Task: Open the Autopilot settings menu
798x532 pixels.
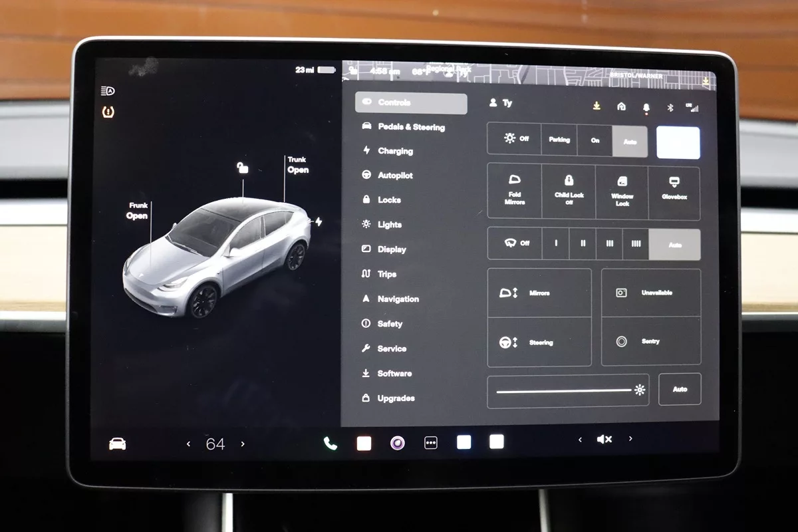Action: tap(395, 176)
